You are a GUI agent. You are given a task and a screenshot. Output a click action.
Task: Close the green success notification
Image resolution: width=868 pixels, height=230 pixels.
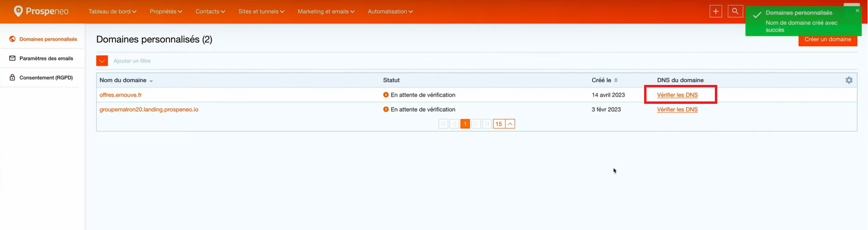pyautogui.click(x=857, y=11)
